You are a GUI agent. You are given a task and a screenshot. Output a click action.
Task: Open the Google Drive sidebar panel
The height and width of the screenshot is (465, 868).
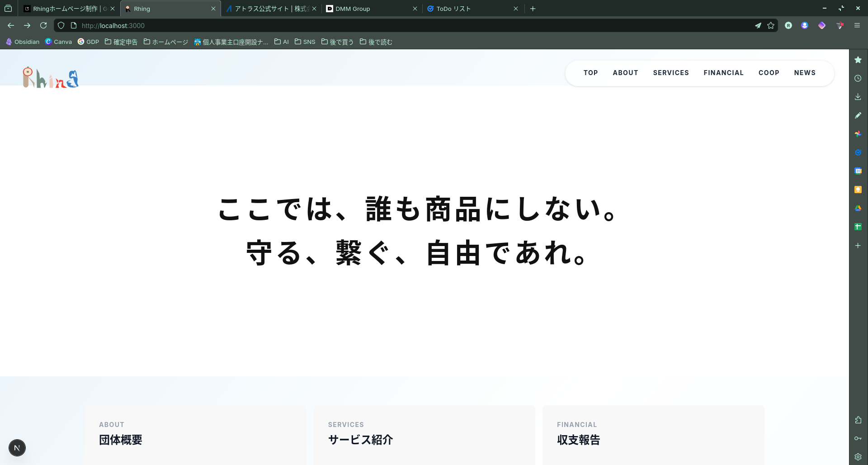[x=858, y=208]
